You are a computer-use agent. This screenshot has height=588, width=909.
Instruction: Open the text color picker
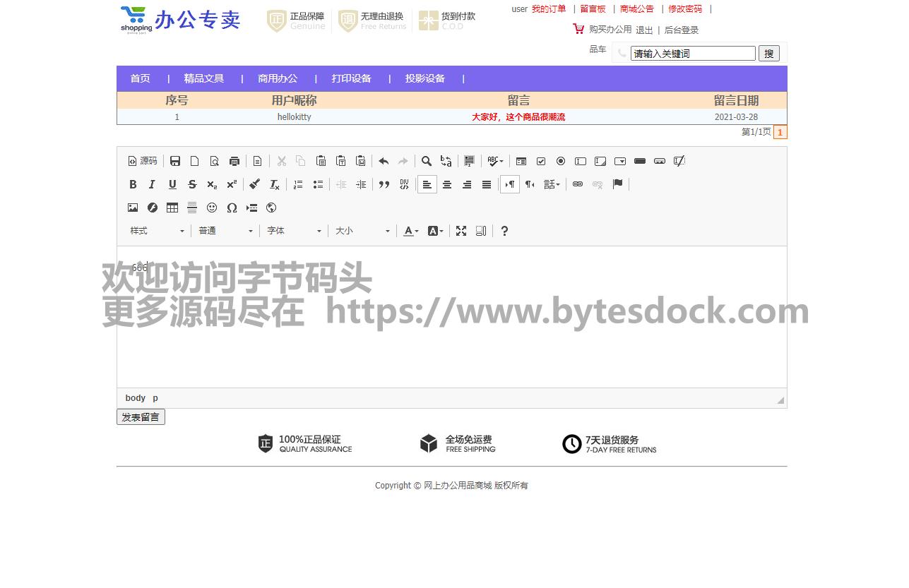(x=410, y=231)
